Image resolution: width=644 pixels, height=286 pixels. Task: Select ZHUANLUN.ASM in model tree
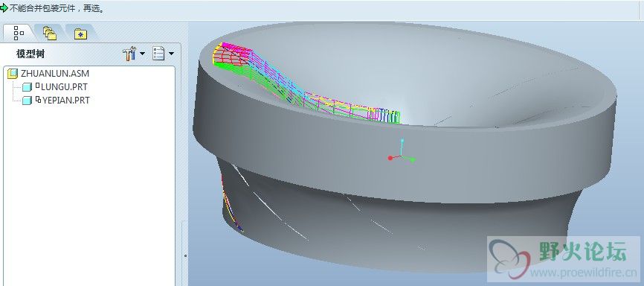(54, 74)
